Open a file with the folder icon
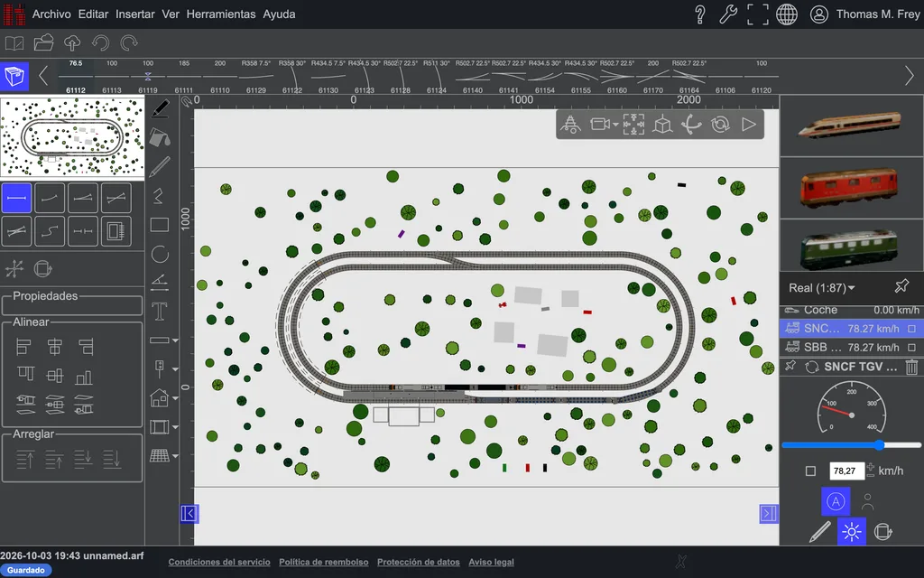Image resolution: width=924 pixels, height=578 pixels. tap(43, 43)
